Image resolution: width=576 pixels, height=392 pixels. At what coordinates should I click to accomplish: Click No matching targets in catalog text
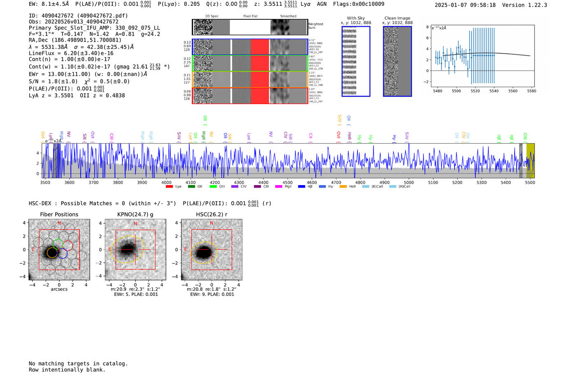78,364
